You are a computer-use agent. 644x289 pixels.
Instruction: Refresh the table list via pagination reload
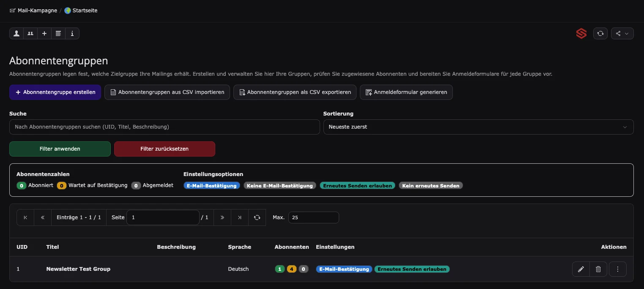pos(257,217)
